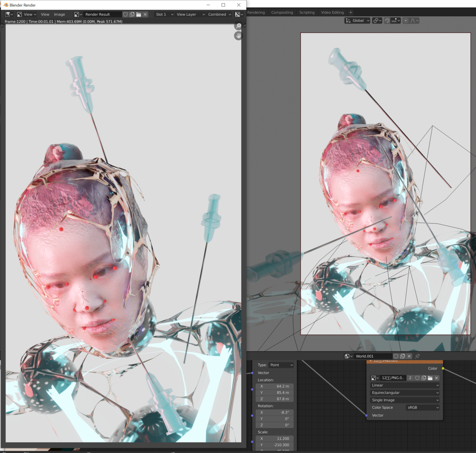476x453 pixels.
Task: Open the sRGB Color Space dropdown
Action: coord(423,407)
